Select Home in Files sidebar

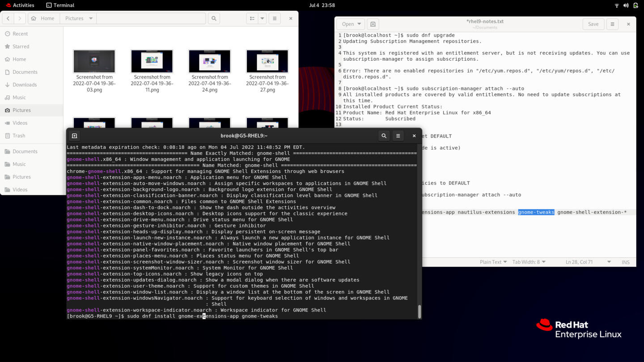(32, 59)
